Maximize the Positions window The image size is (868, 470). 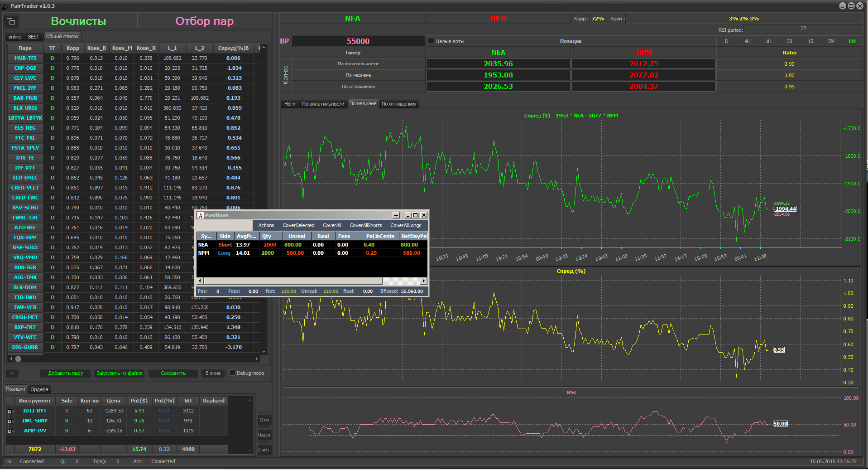(x=416, y=215)
